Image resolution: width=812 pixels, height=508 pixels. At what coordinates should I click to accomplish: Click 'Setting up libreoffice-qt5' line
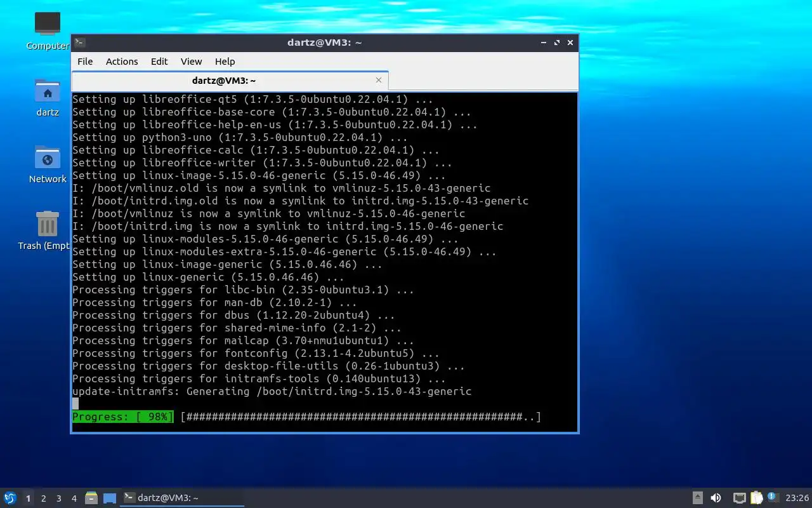pyautogui.click(x=252, y=99)
